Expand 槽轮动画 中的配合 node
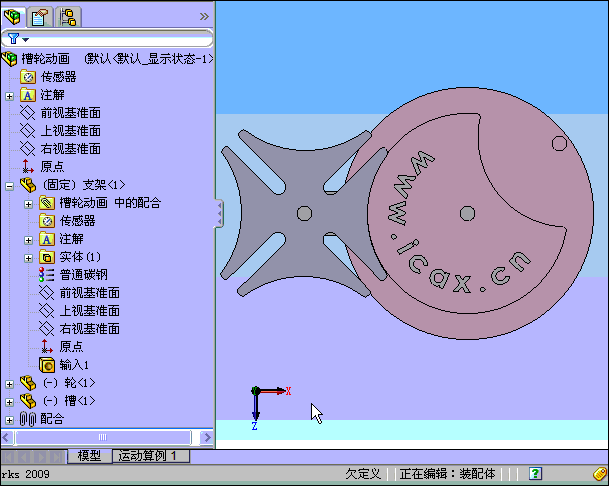The width and height of the screenshot is (609, 486). [x=28, y=204]
